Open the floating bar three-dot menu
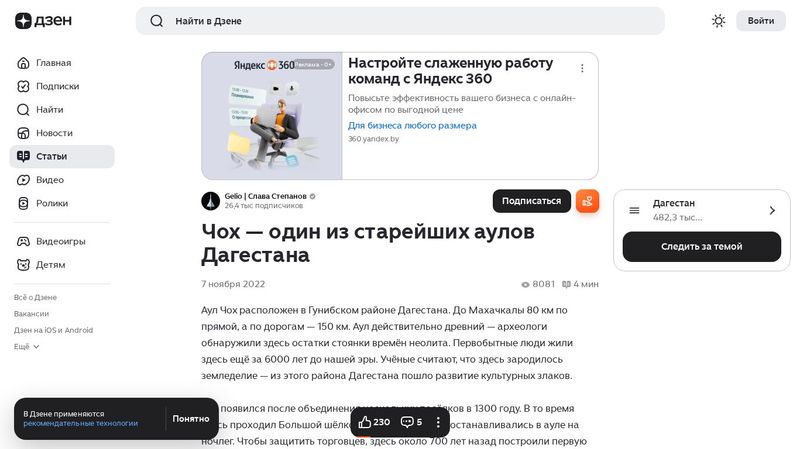800x449 pixels. [x=438, y=422]
